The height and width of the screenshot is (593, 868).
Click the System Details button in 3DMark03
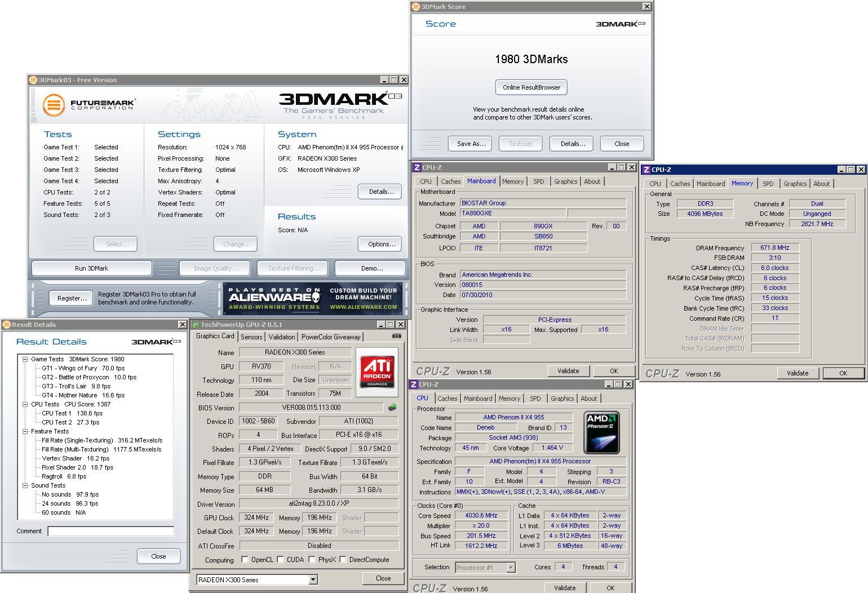(x=381, y=192)
